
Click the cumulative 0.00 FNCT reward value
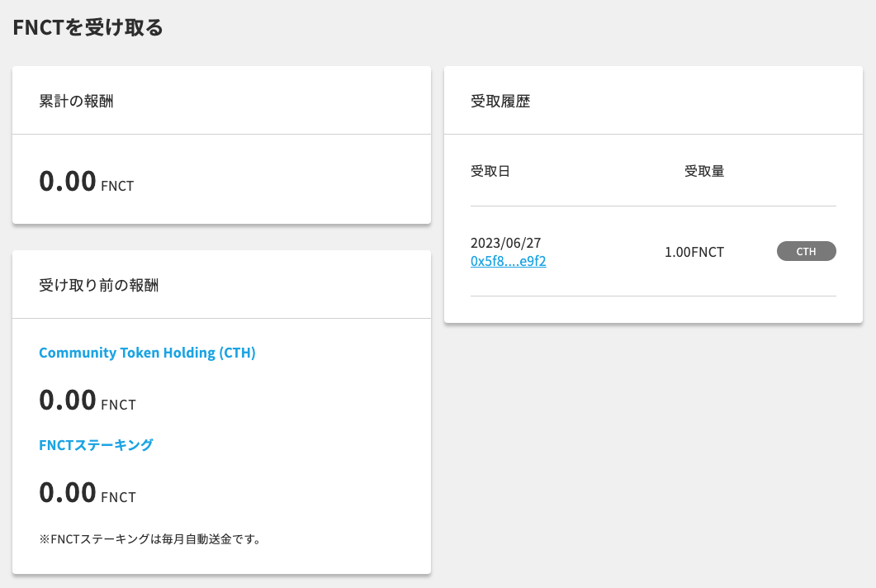pyautogui.click(x=66, y=181)
